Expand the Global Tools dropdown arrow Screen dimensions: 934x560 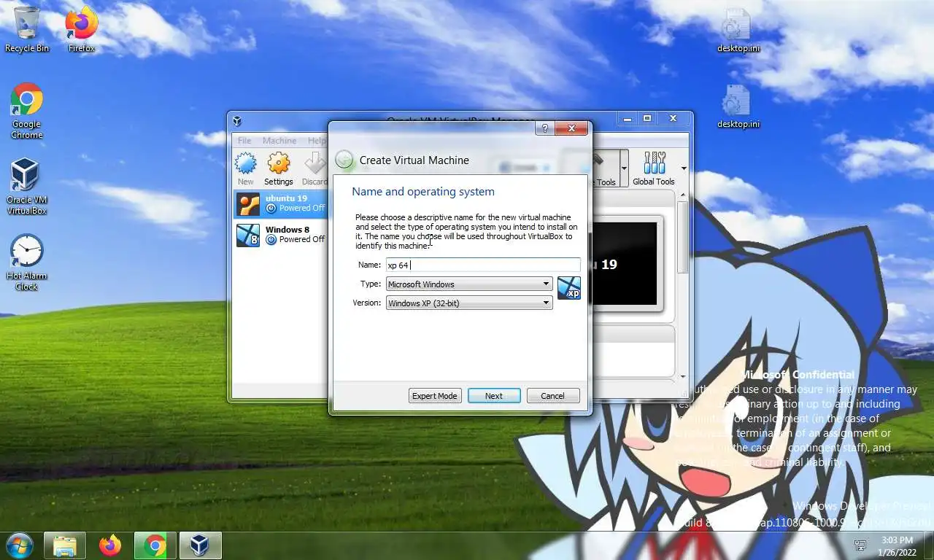(684, 168)
